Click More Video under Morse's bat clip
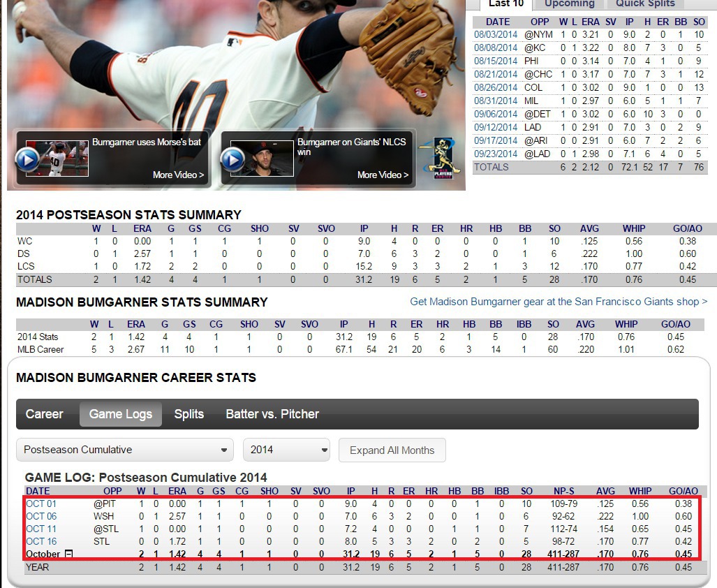 tap(178, 175)
